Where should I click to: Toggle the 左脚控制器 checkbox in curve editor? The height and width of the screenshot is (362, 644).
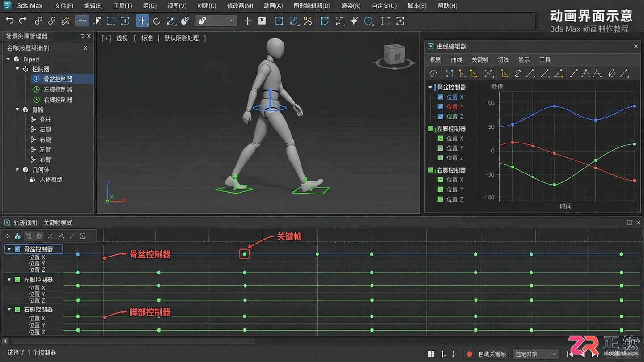pyautogui.click(x=431, y=129)
